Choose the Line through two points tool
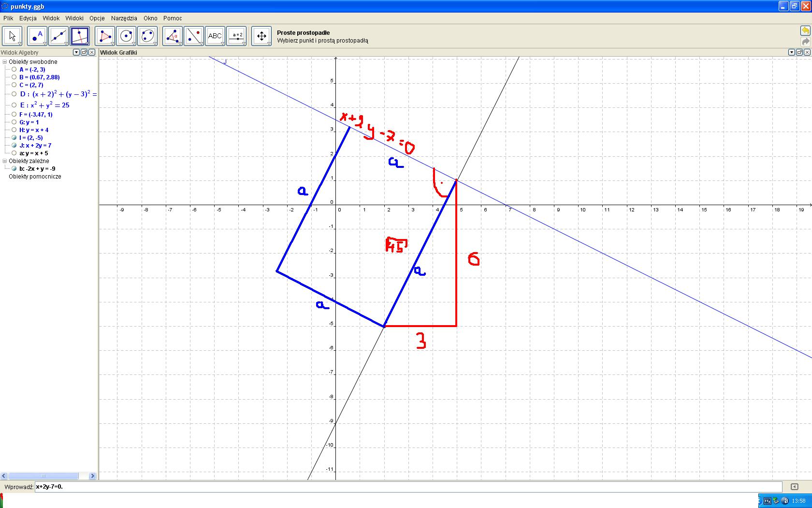812x508 pixels. click(x=58, y=36)
